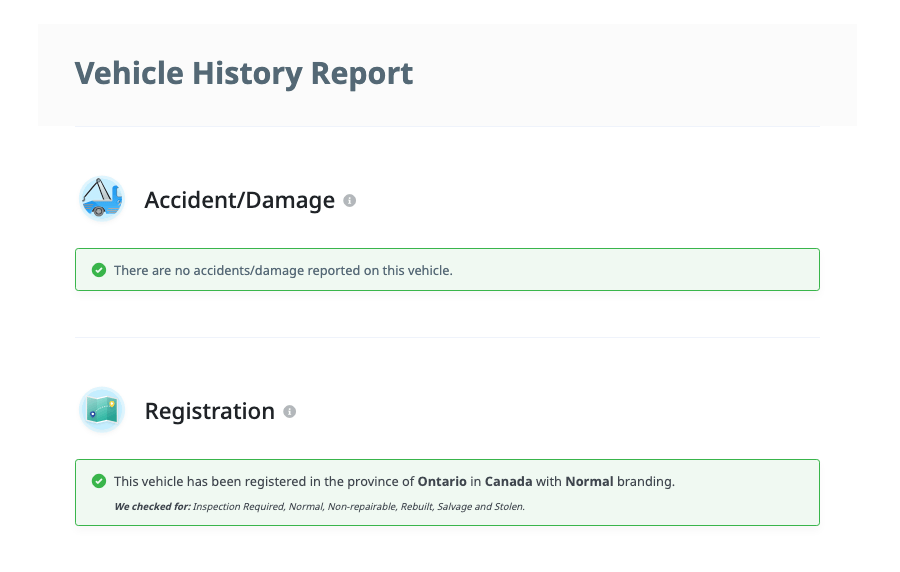Click the bold Normal branding word
The image size is (900, 572).
click(x=589, y=481)
